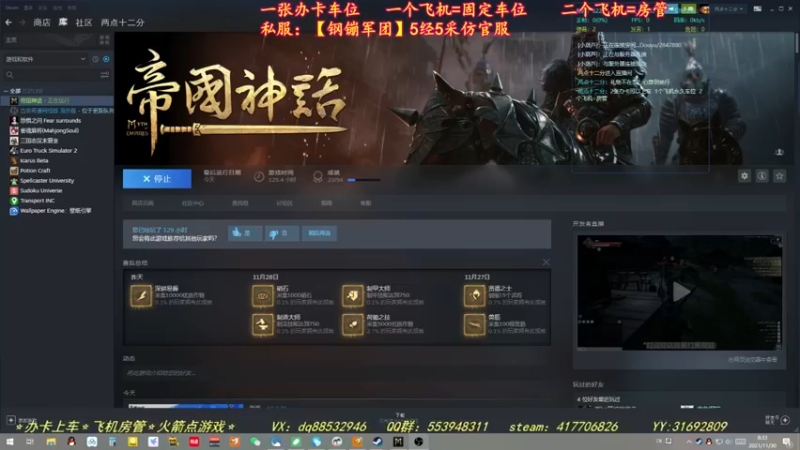Toggle the recent activity clock filter
The image size is (800, 450).
pos(95,59)
